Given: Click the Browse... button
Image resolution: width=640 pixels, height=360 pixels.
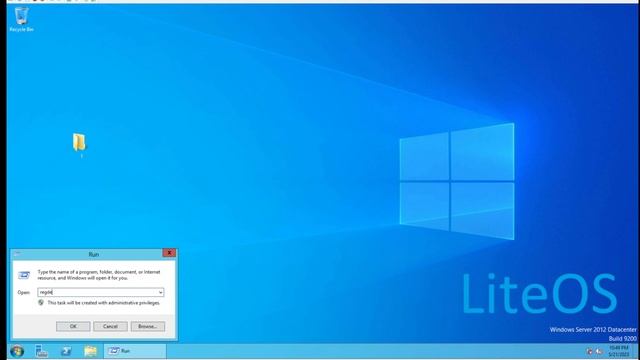Looking at the screenshot, I should click(x=148, y=326).
